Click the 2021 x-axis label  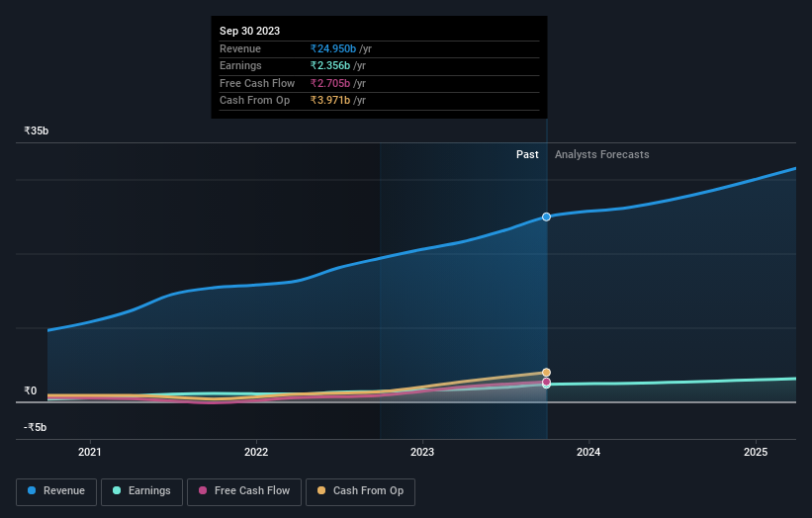click(x=90, y=452)
